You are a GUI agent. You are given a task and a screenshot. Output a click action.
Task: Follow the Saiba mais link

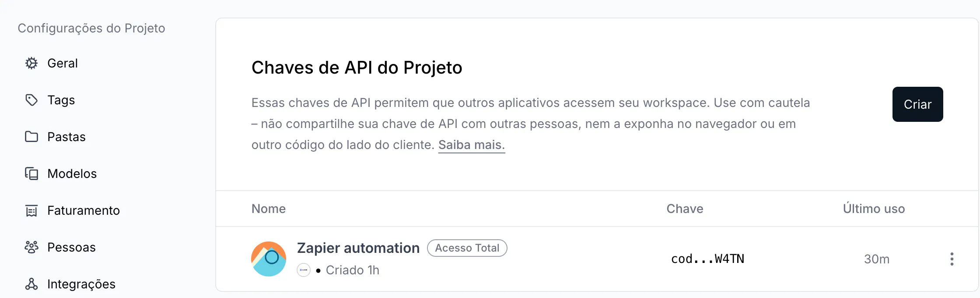coord(472,145)
